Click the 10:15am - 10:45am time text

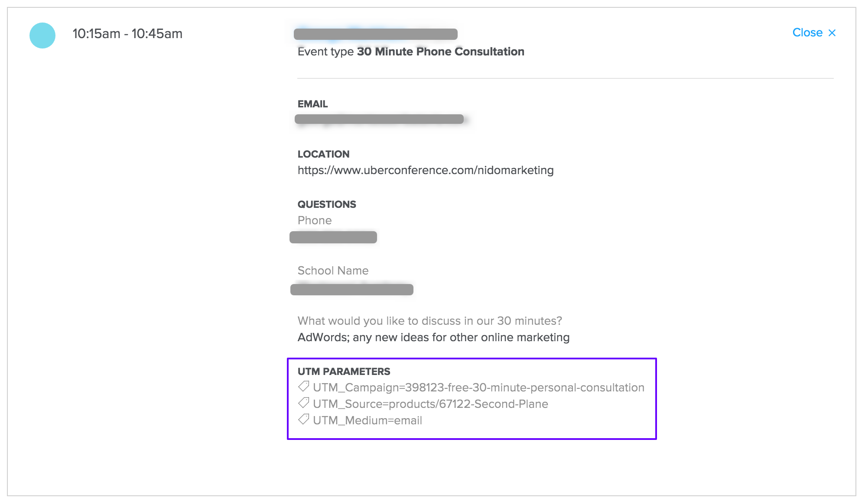(x=127, y=34)
